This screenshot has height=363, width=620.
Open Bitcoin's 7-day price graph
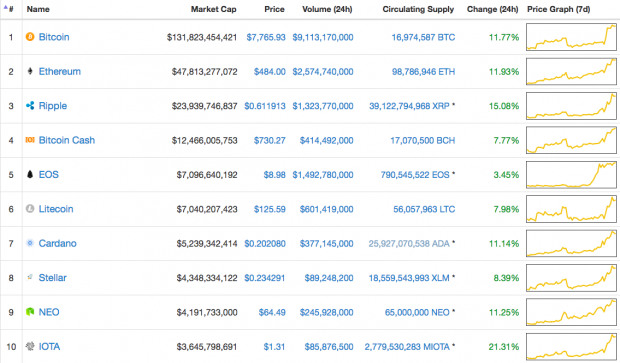[x=571, y=37]
